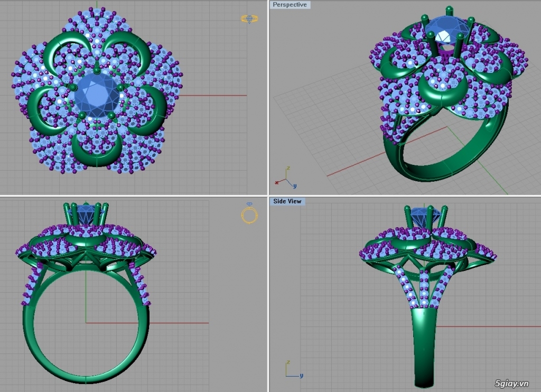
Task: Click the red X-axis line in top view
Action: (222, 96)
